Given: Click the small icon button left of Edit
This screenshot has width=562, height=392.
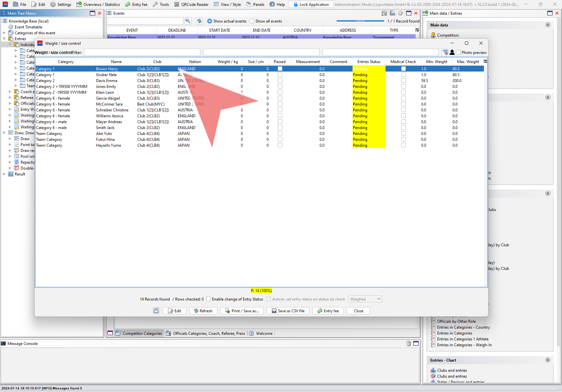Looking at the screenshot, I should click(157, 311).
